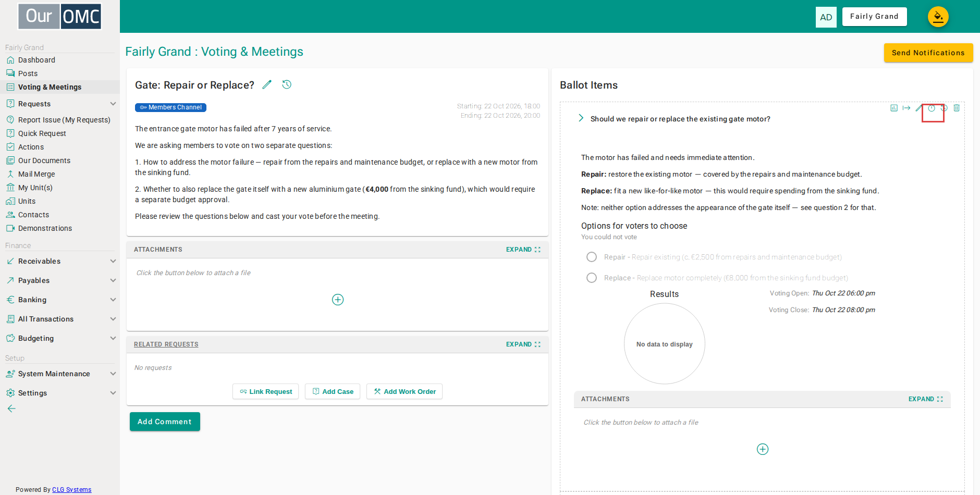Click the Members Channel badge
980x495 pixels.
click(170, 107)
